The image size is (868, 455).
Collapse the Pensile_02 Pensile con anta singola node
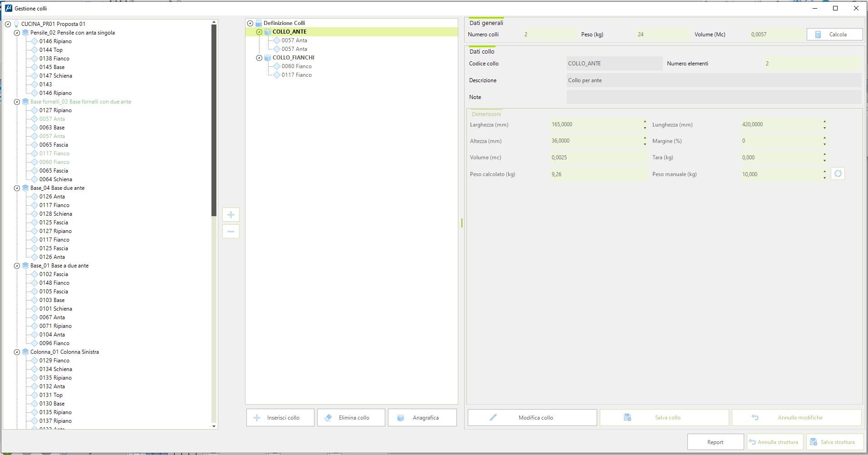(17, 33)
